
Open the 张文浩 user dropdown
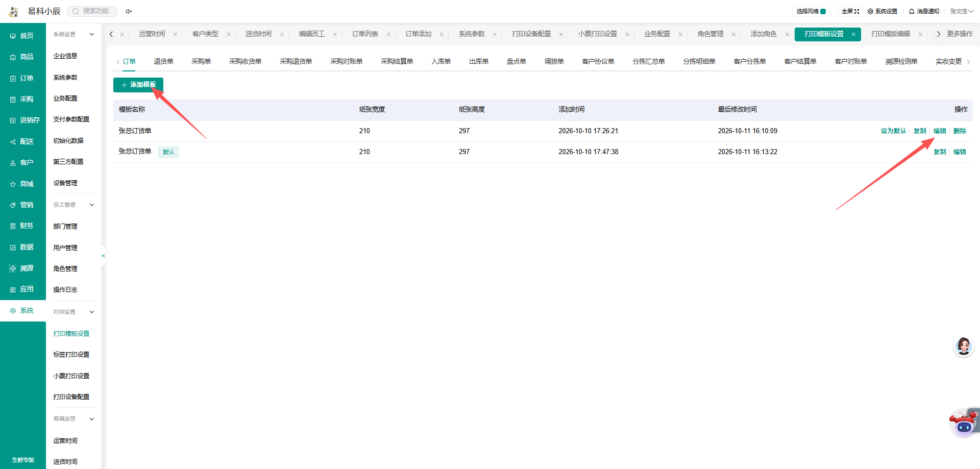click(962, 11)
